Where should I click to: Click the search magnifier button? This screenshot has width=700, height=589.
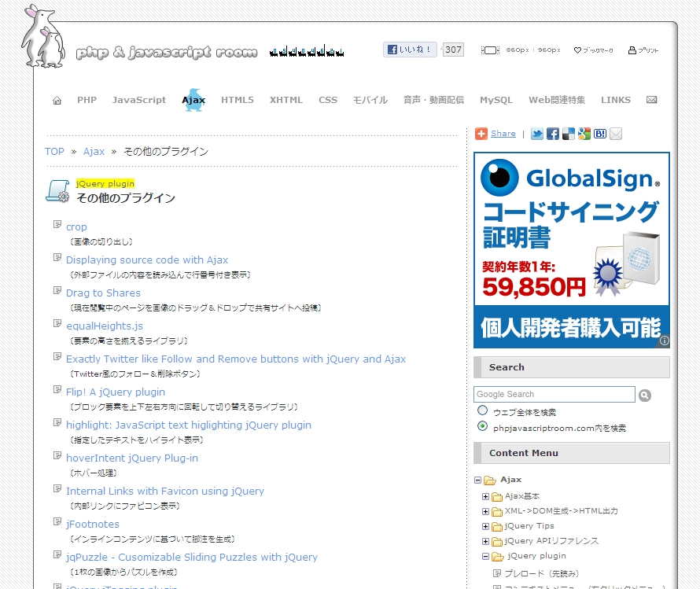(x=645, y=395)
